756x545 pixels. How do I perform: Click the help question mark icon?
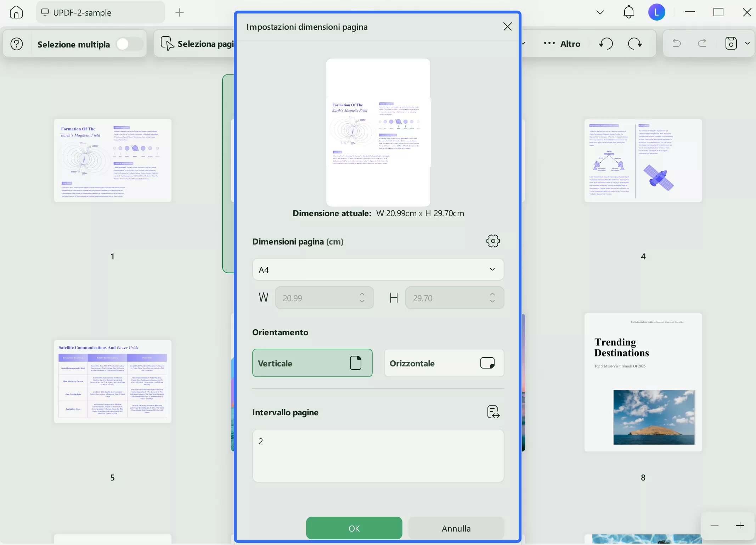[17, 44]
